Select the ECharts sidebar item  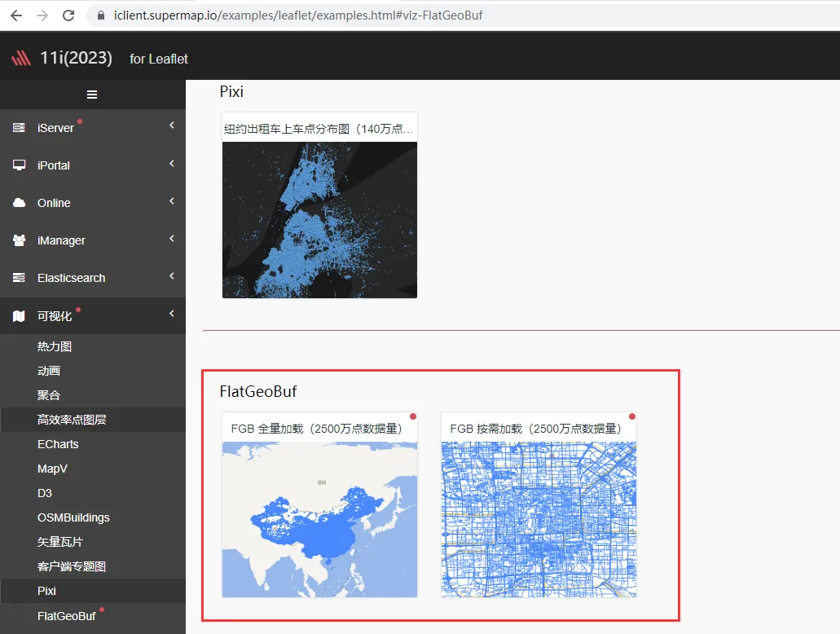pyautogui.click(x=58, y=444)
